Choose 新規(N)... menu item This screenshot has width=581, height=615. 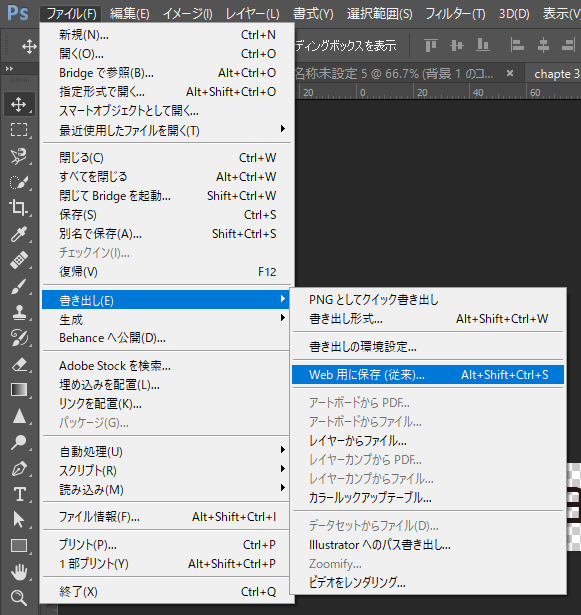[166, 35]
